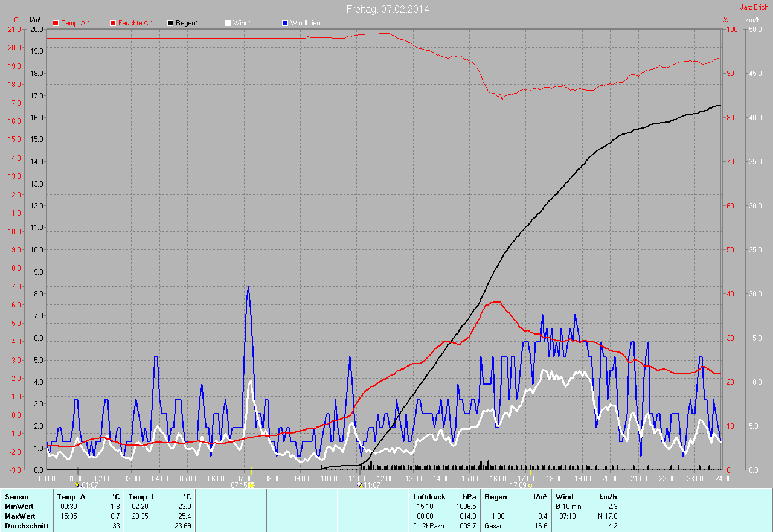
Task: Click the rain value '0.4'
Action: click(x=543, y=516)
